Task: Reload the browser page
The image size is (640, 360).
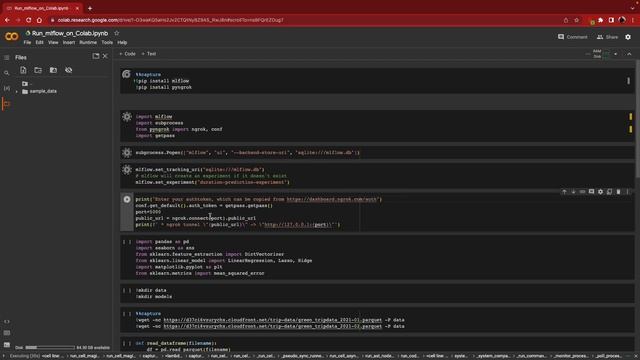Action: (29, 20)
